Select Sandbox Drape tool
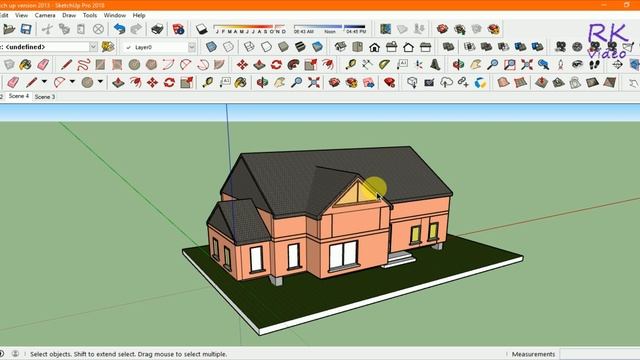 tap(575, 82)
